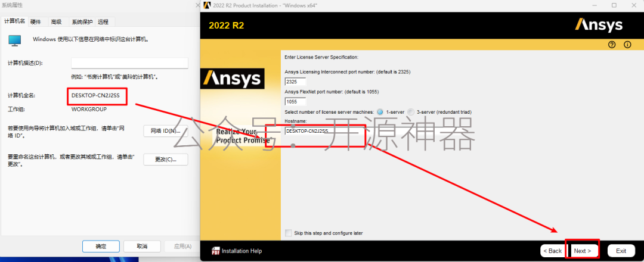Click the 取消 button
Image resolution: width=644 pixels, height=262 pixels.
[x=142, y=247]
